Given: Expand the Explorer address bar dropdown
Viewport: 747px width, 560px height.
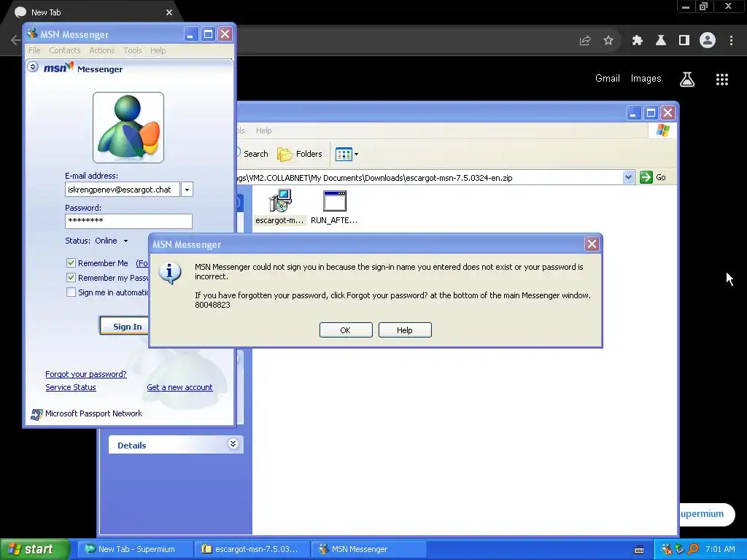Looking at the screenshot, I should (x=628, y=178).
